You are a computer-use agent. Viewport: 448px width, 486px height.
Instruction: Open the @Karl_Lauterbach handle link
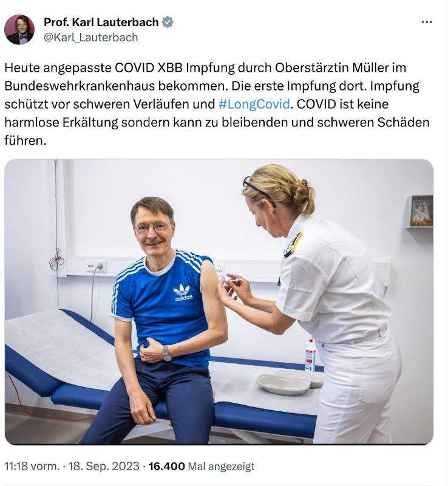pyautogui.click(x=91, y=38)
